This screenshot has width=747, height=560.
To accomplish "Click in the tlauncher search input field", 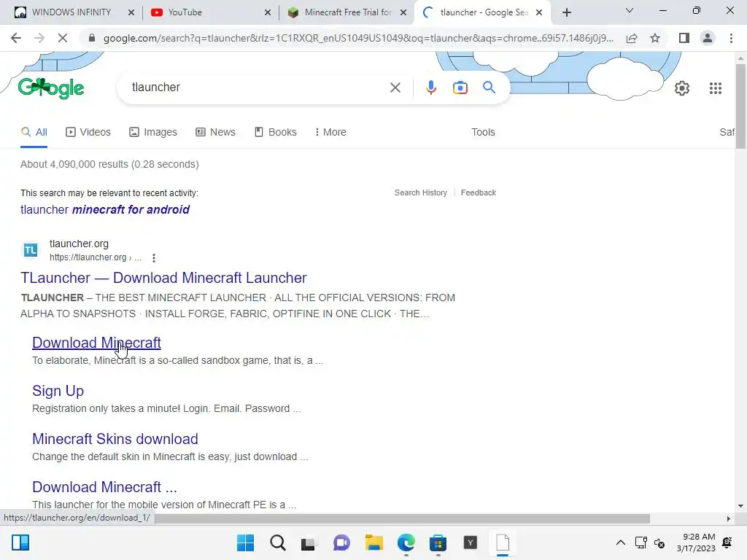I will tap(258, 87).
